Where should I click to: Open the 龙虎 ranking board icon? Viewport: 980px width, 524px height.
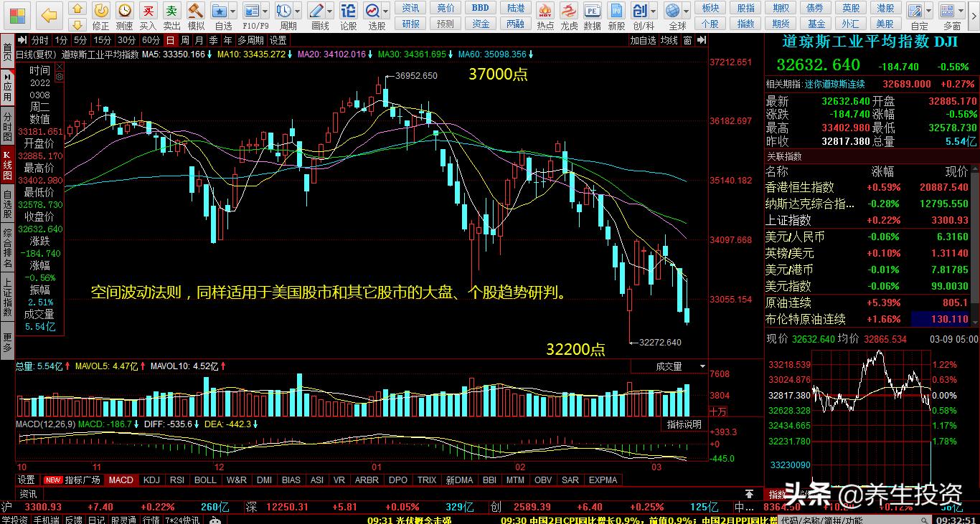coord(569,16)
